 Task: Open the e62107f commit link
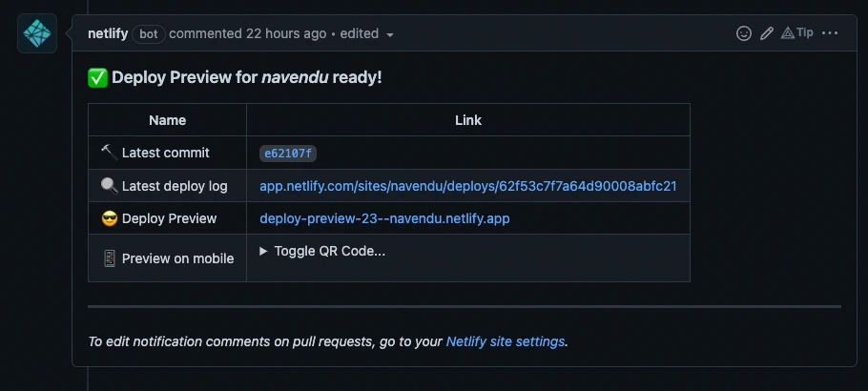288,154
